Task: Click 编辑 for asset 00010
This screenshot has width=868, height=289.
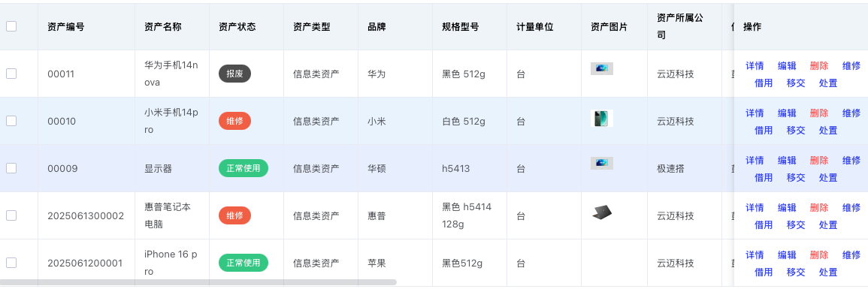Action: 787,113
